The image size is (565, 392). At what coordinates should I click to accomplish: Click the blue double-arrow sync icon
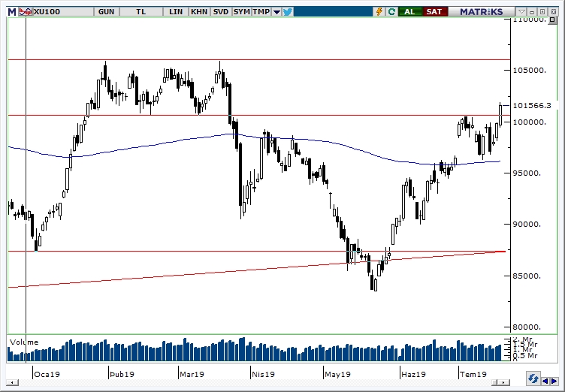pyautogui.click(x=533, y=379)
